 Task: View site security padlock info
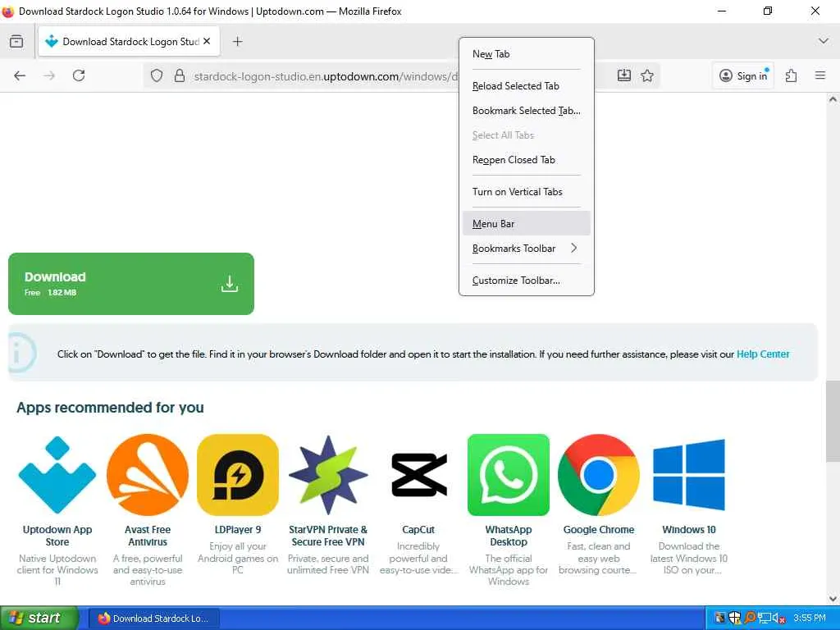point(180,76)
